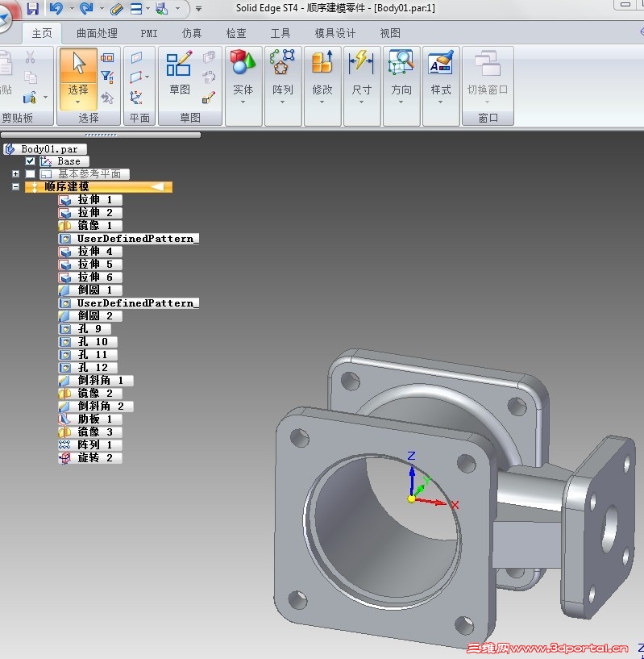
Task: Select the 拉伸 6 feature
Action: click(90, 277)
